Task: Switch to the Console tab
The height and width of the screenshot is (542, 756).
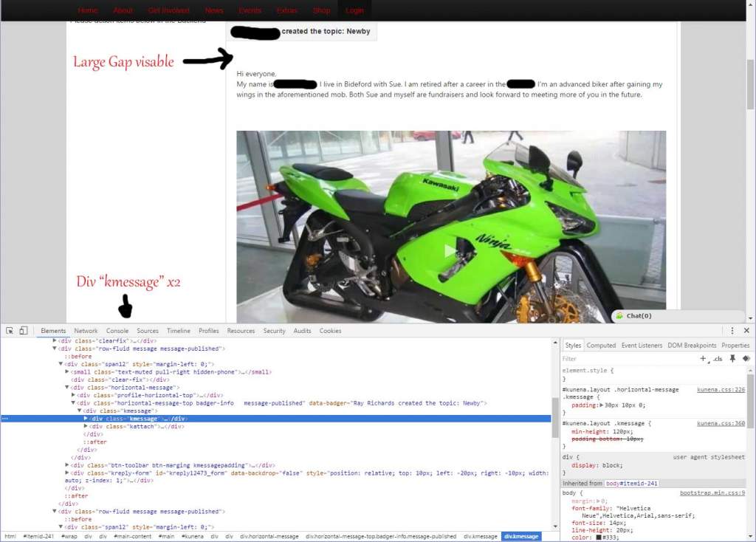Action: [117, 331]
